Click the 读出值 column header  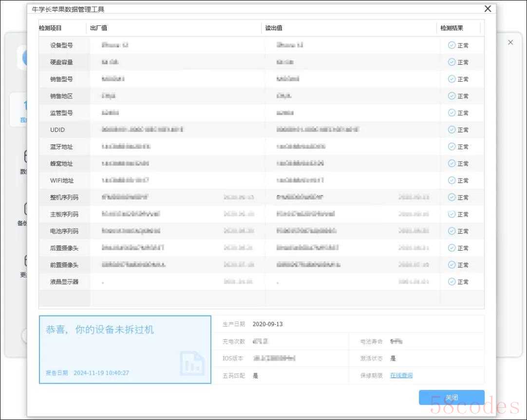point(273,28)
